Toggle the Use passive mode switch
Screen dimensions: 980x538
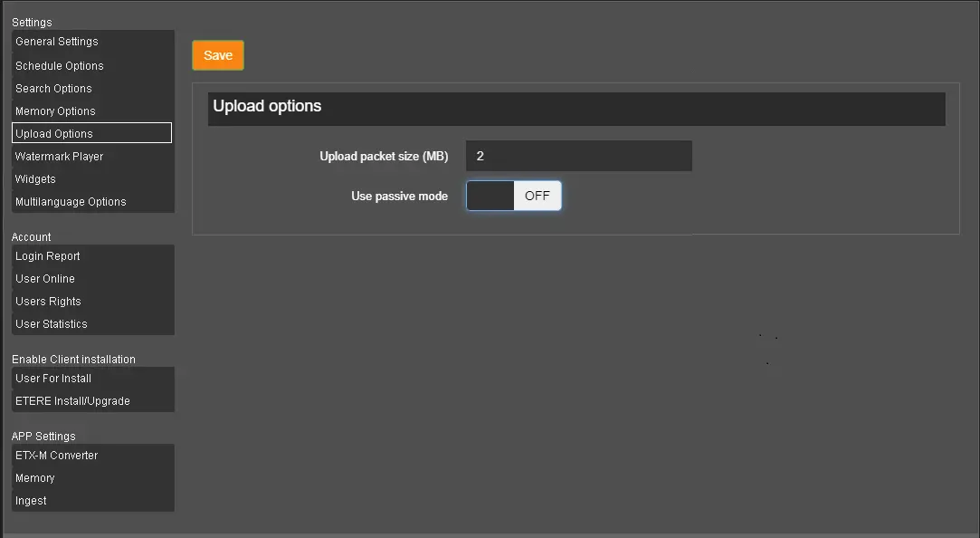coord(514,196)
